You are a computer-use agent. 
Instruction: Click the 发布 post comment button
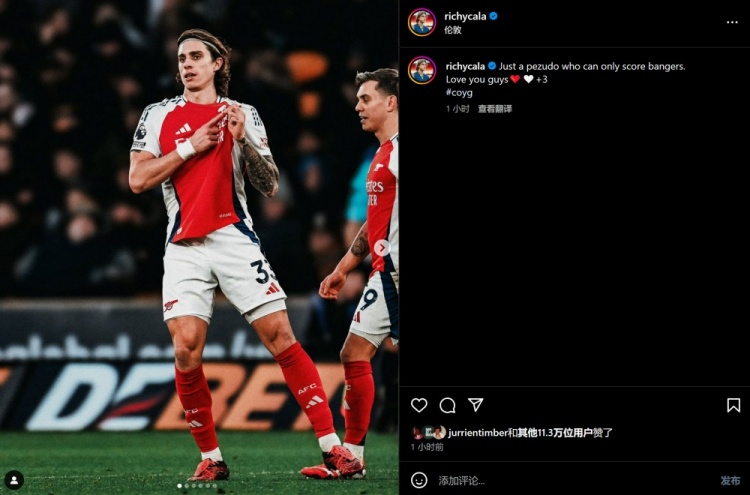(x=730, y=480)
